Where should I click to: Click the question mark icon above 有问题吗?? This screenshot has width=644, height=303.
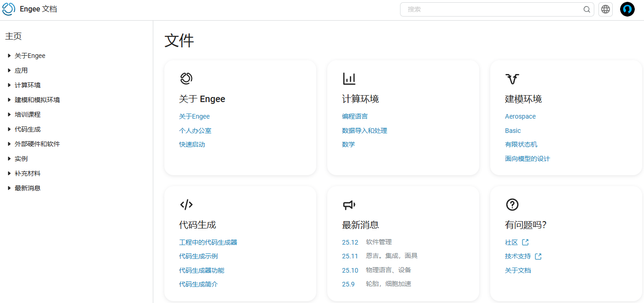[512, 205]
